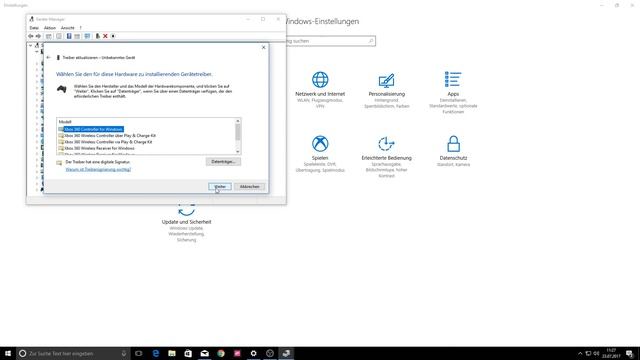Click the model list scroll up arrow
This screenshot has height=360, width=640.
pyautogui.click(x=238, y=122)
